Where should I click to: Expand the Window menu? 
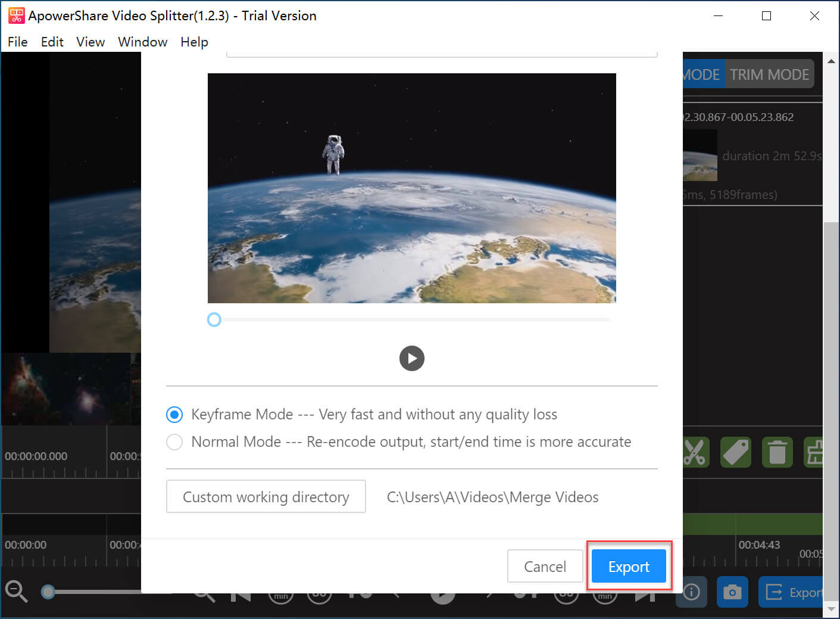pyautogui.click(x=142, y=42)
